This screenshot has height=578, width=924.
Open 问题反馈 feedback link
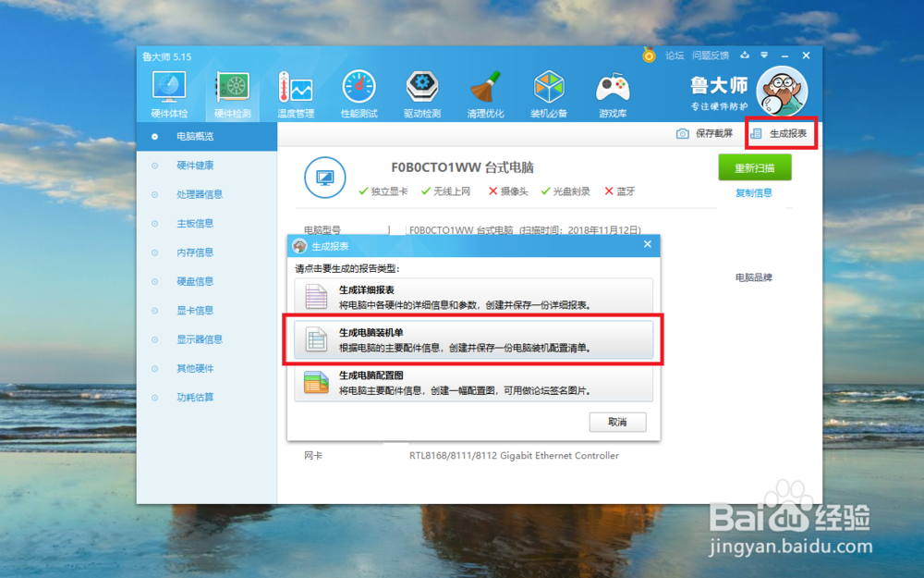pyautogui.click(x=711, y=55)
